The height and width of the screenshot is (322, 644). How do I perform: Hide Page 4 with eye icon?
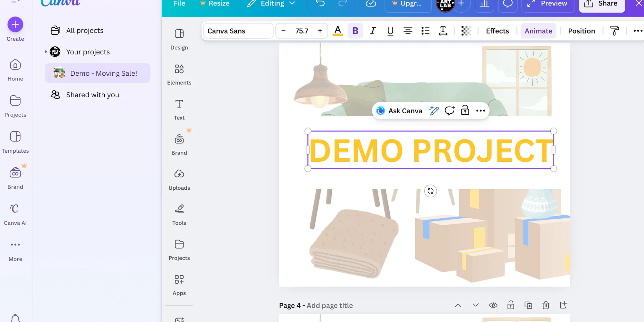[493, 305]
